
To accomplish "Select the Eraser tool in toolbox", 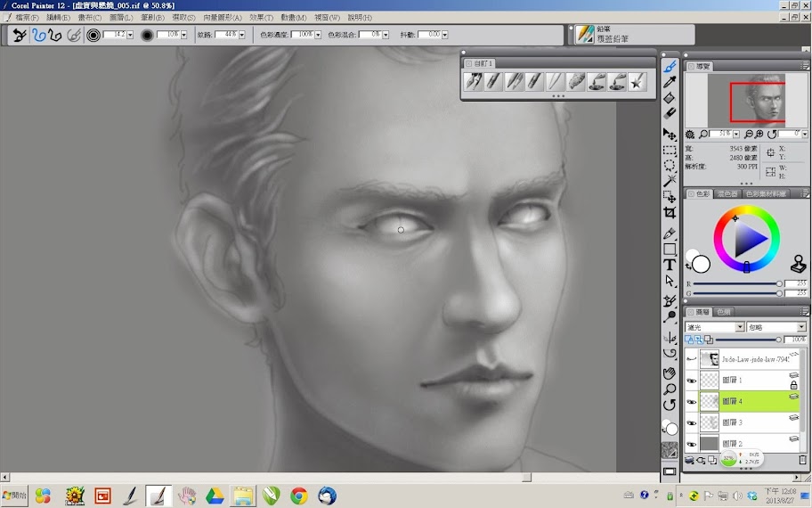I will (670, 113).
